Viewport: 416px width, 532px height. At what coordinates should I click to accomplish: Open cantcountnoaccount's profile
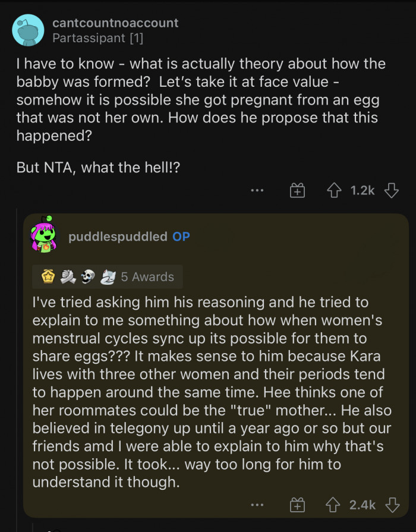pyautogui.click(x=116, y=24)
